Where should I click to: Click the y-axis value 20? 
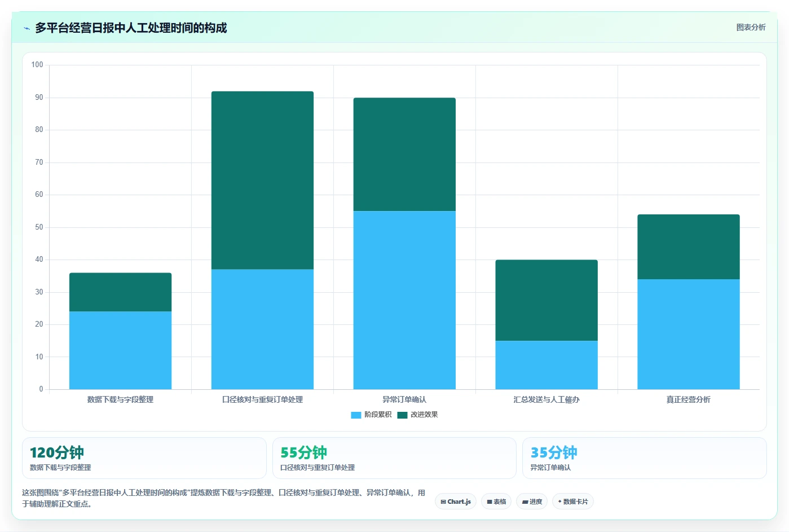click(39, 324)
